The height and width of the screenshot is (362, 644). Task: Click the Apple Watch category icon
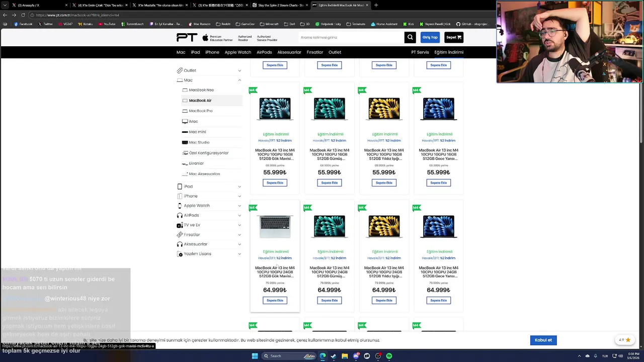[180, 206]
